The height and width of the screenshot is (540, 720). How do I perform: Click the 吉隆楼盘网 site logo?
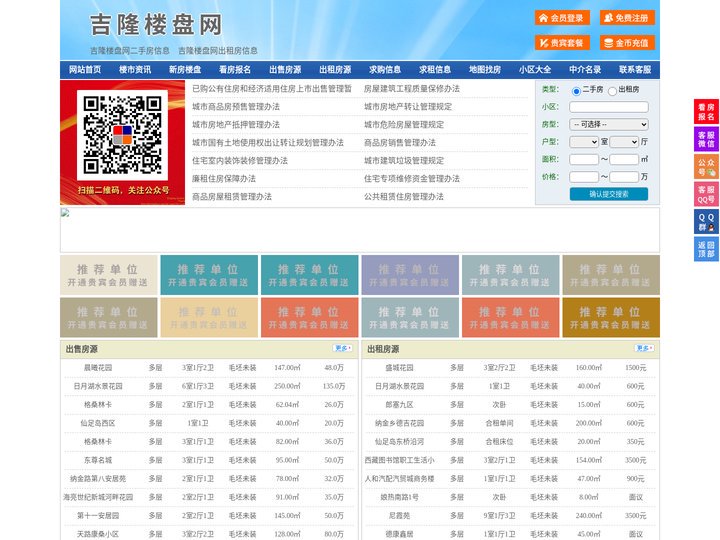pyautogui.click(x=156, y=24)
